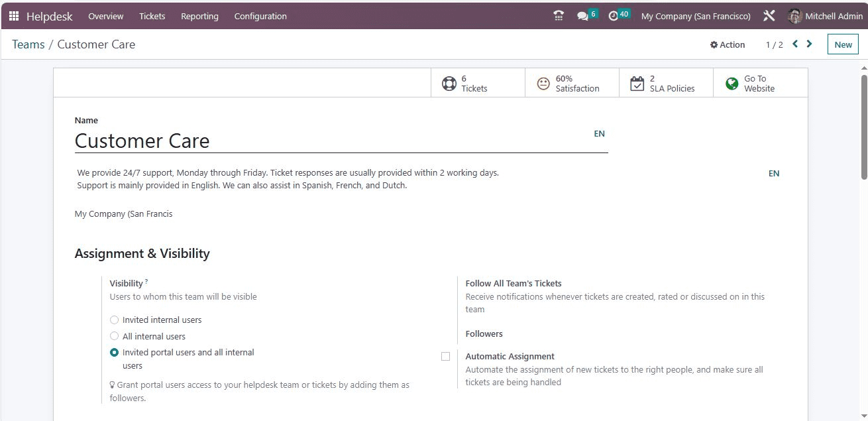Select Invited internal users radio option
The height and width of the screenshot is (421, 868).
(x=115, y=320)
